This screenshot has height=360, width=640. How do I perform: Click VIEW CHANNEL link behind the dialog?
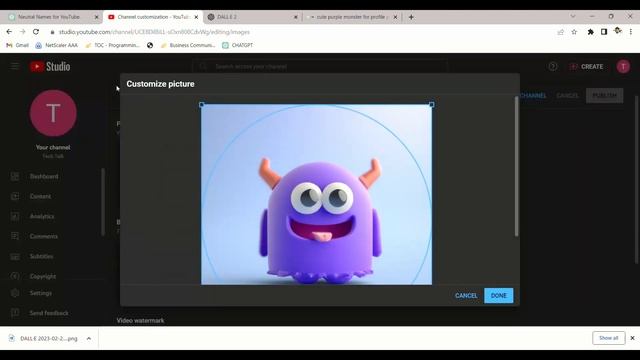coord(533,96)
